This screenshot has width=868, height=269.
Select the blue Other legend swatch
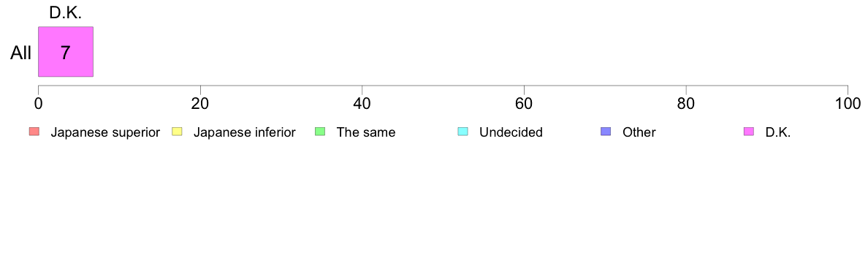click(x=606, y=132)
